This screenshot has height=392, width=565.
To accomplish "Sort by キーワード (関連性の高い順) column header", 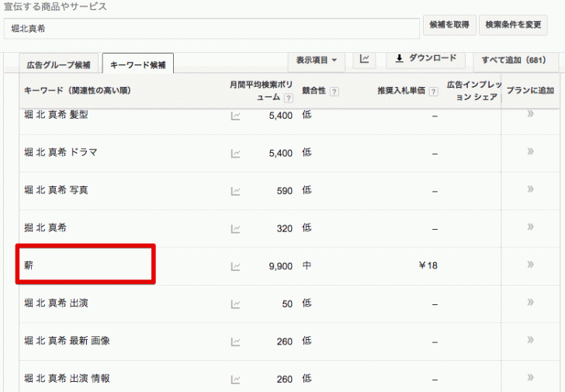I will [78, 91].
